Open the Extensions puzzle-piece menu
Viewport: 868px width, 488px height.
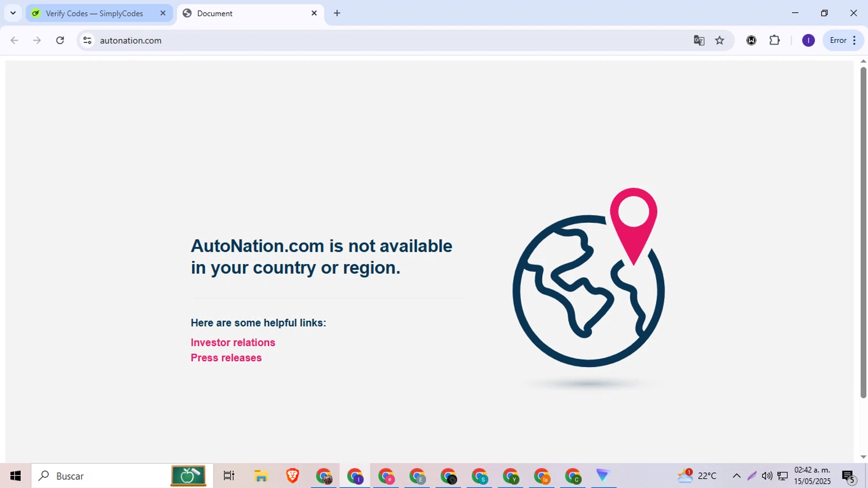click(x=775, y=41)
